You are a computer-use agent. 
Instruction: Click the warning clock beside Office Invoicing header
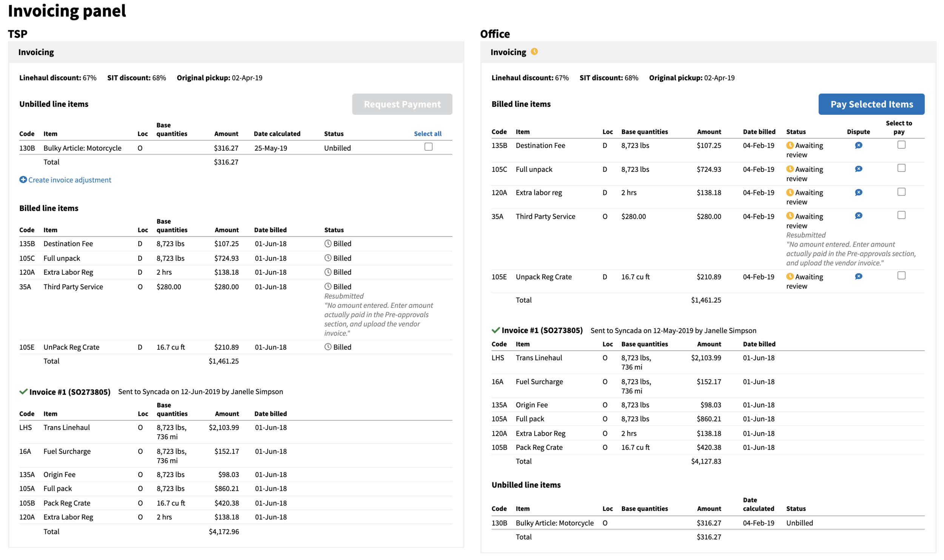(x=535, y=52)
